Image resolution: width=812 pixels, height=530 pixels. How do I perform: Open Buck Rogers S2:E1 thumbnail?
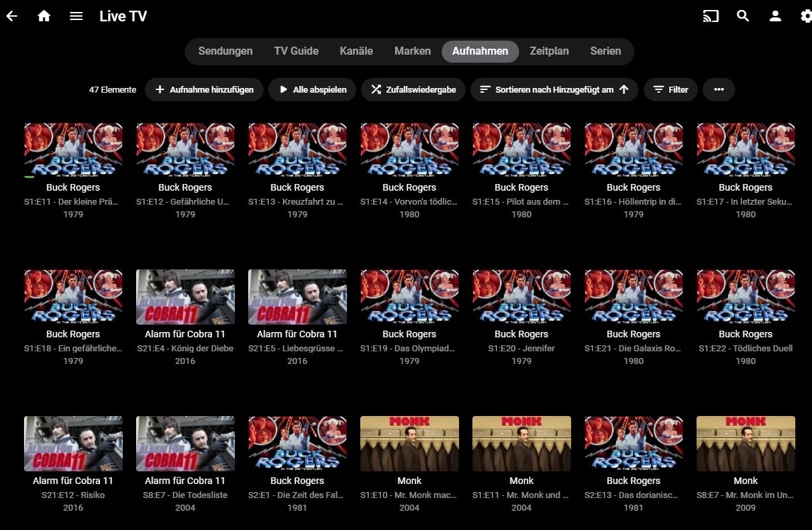click(x=298, y=444)
